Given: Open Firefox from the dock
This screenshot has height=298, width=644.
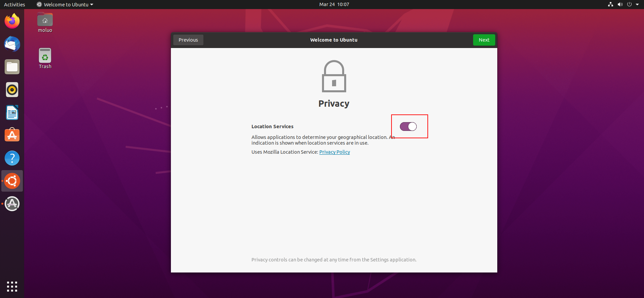Looking at the screenshot, I should point(12,21).
